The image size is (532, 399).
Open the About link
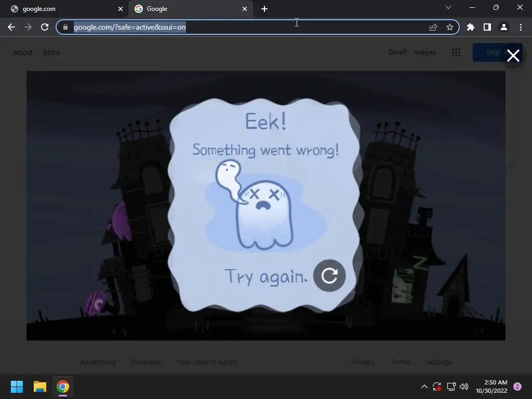point(23,52)
